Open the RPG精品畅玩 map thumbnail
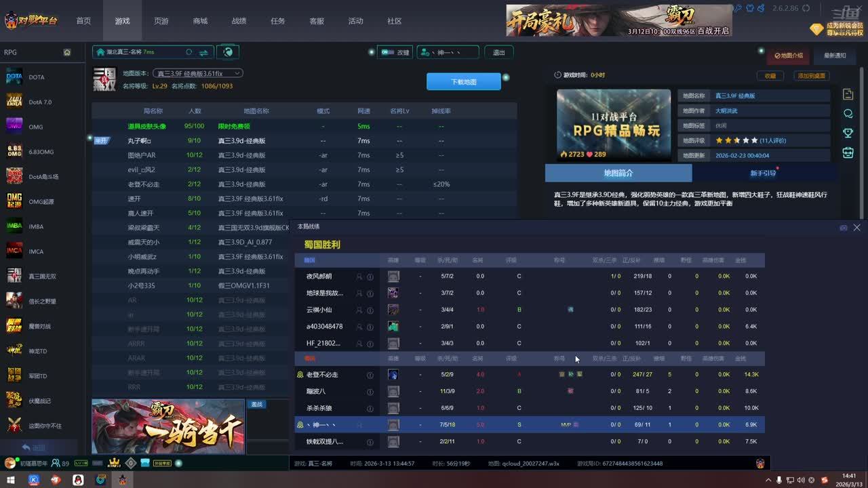This screenshot has width=868, height=488. [x=614, y=125]
